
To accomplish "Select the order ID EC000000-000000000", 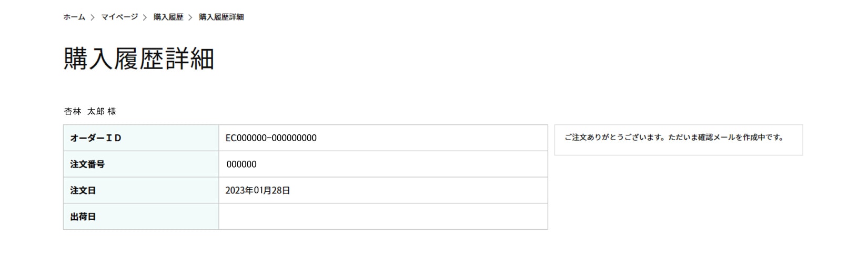I will coord(271,138).
